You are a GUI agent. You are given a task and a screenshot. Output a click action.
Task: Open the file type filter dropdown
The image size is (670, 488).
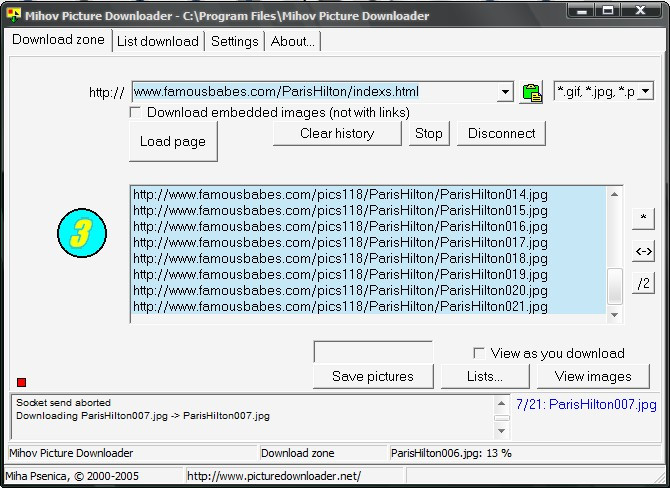[x=645, y=91]
